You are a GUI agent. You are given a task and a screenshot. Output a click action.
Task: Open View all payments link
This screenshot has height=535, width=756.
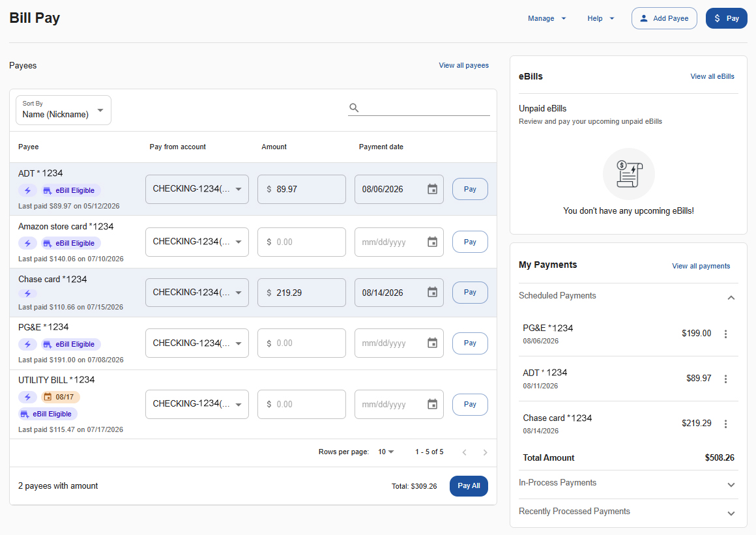tap(701, 266)
